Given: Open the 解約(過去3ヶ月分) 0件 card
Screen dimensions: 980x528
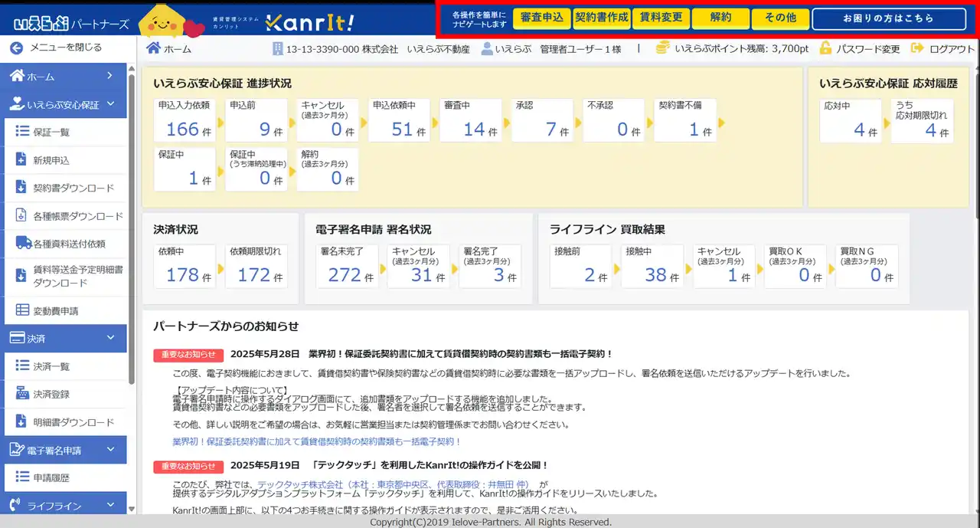Looking at the screenshot, I should coord(328,169).
